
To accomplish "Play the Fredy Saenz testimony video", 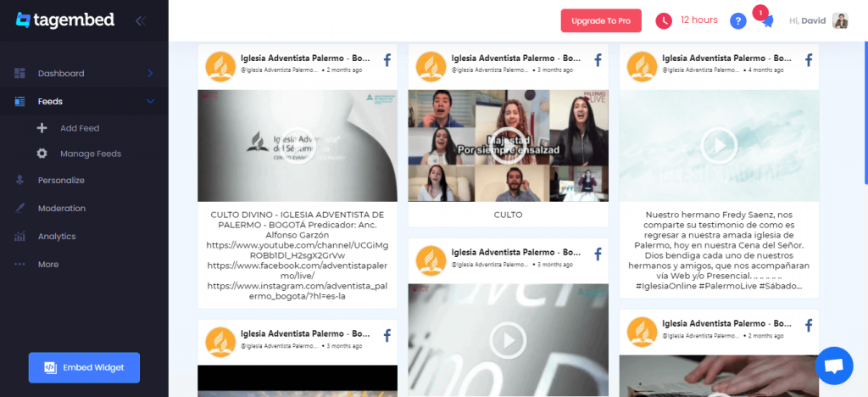I will pyautogui.click(x=719, y=146).
